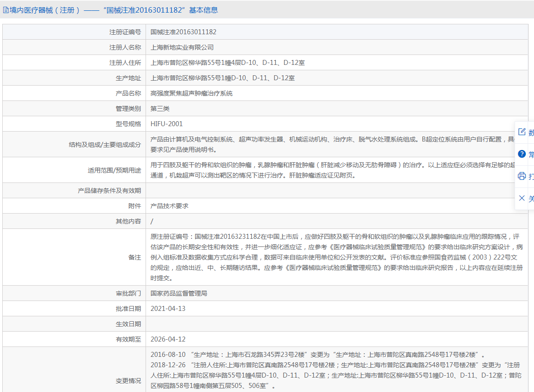534x392 pixels.
Task: Select the 其他内容 row label
Action: point(128,221)
